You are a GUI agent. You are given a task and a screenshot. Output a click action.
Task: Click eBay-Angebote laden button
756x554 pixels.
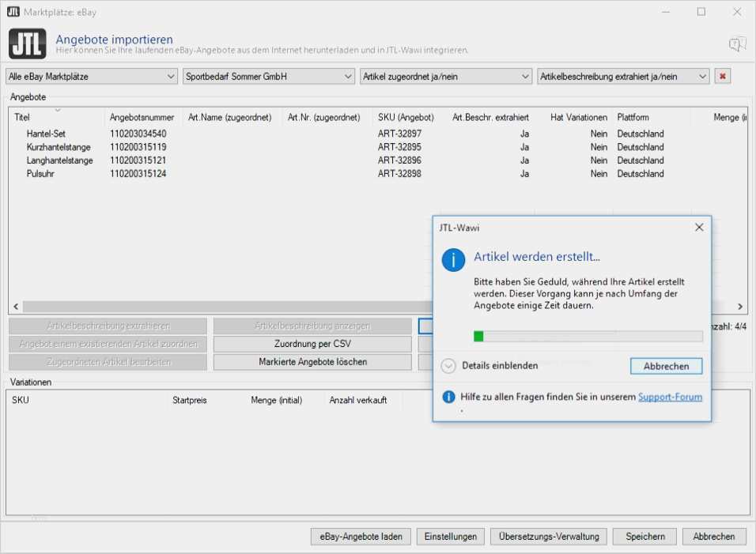click(x=361, y=537)
